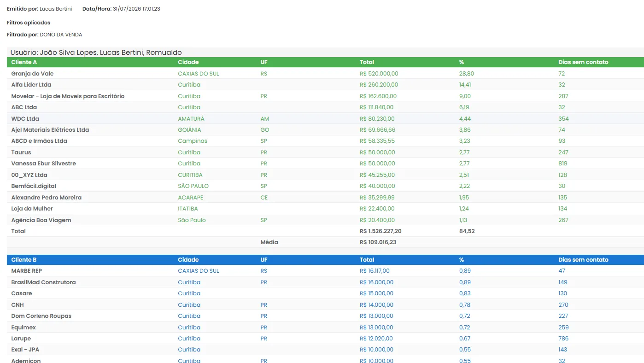The width and height of the screenshot is (644, 363).
Task: Click total R$ 111.840,00
Action: (377, 107)
